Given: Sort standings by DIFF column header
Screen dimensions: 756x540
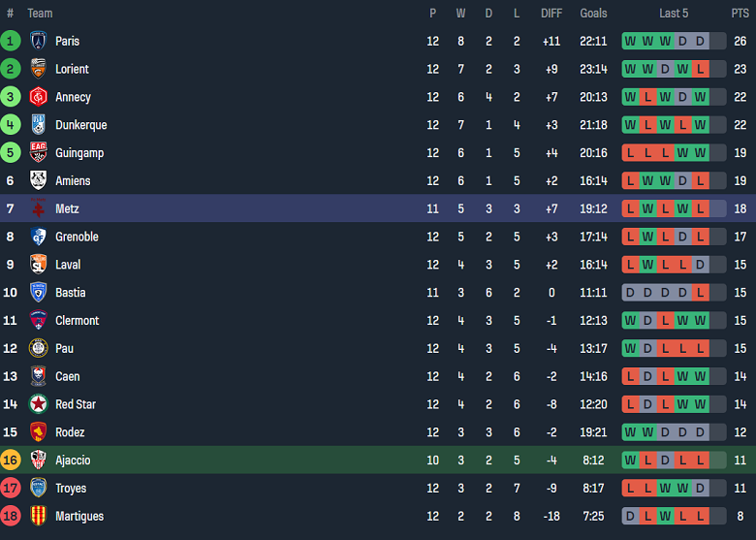Looking at the screenshot, I should click(x=551, y=14).
